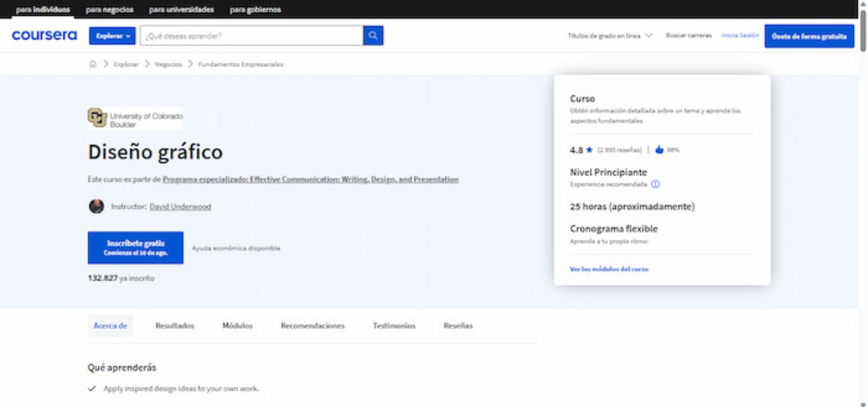Open the David Underwood instructor link
The height and width of the screenshot is (407, 868).
180,206
